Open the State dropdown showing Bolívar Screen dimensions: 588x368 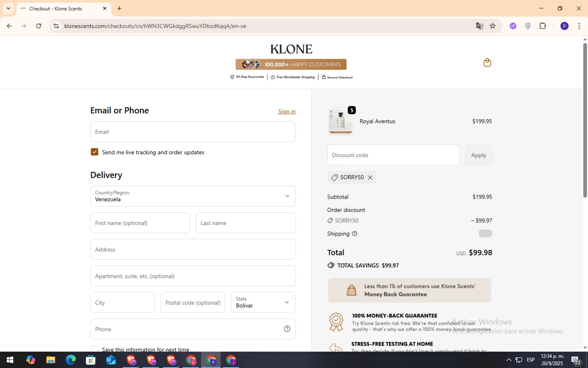coord(263,302)
